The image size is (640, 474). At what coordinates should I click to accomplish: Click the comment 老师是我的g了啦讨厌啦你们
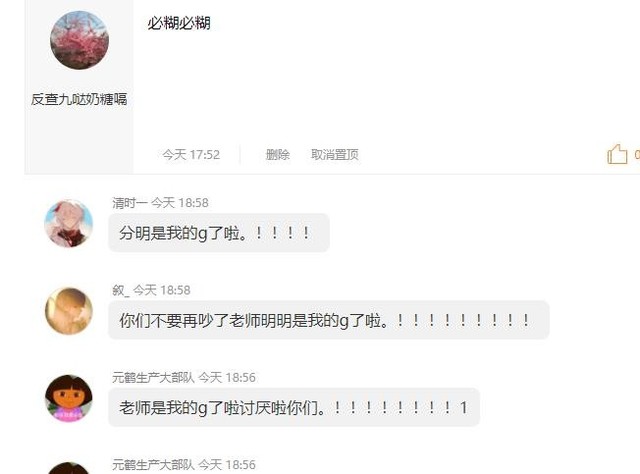[x=294, y=407]
